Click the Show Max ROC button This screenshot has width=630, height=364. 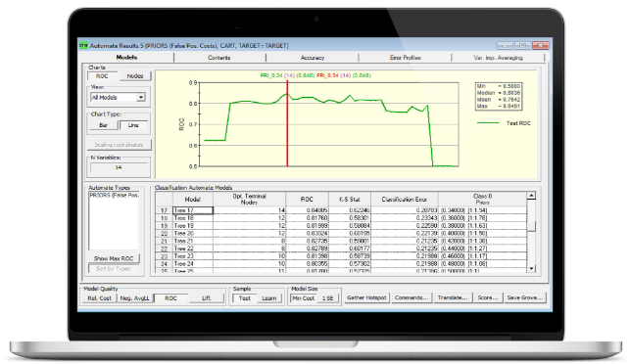(114, 258)
